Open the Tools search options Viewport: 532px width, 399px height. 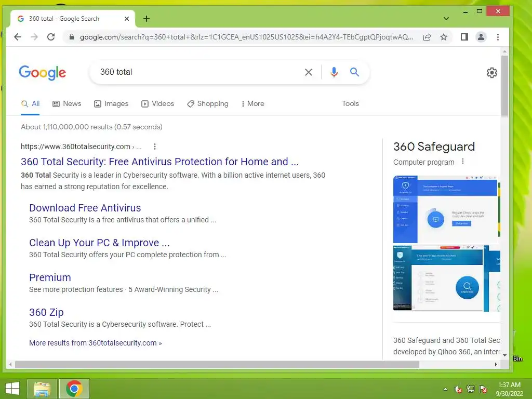coord(350,103)
